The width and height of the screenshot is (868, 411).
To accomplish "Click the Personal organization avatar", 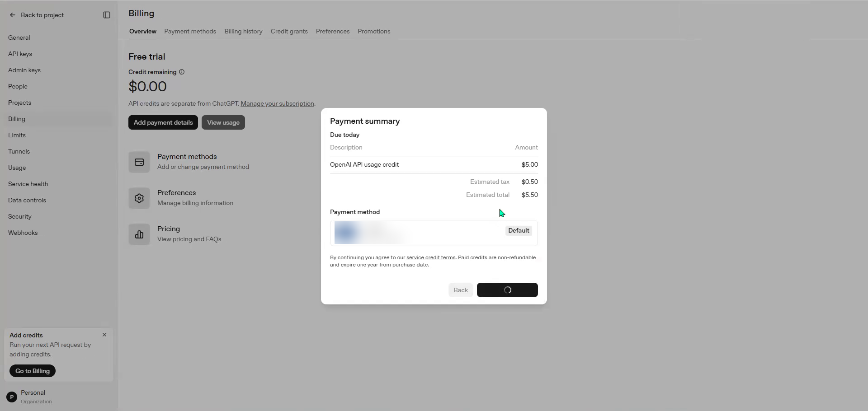I will 12,397.
